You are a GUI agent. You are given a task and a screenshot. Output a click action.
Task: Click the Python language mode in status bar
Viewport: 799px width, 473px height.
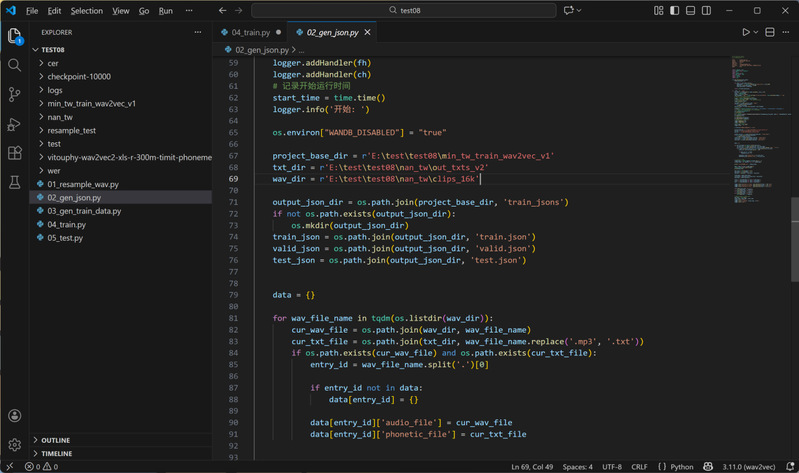tap(681, 467)
